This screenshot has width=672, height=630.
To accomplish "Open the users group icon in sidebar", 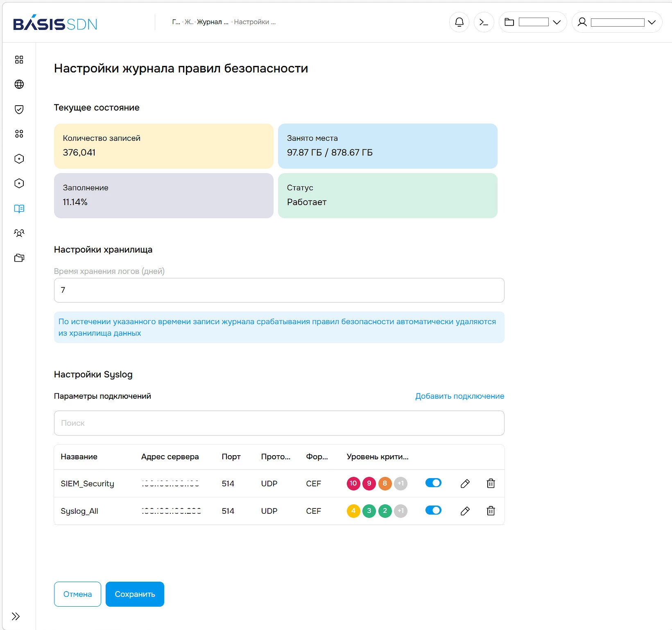I will 19,233.
